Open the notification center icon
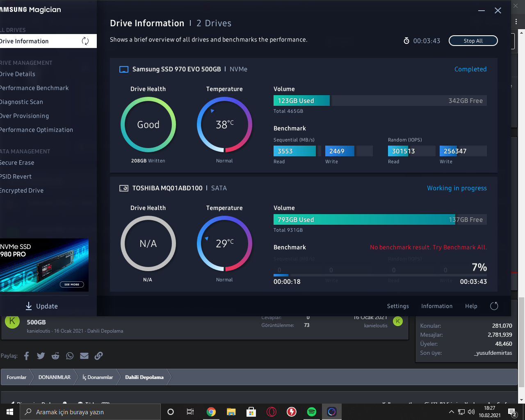 pyautogui.click(x=512, y=412)
